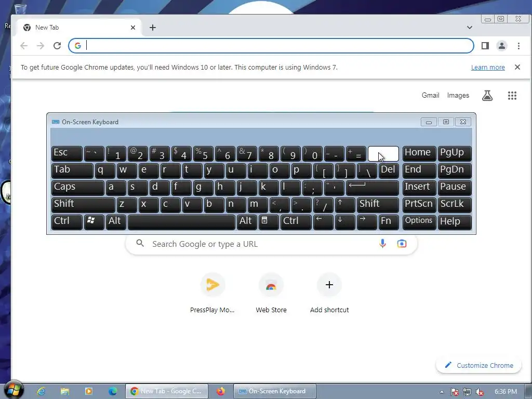Open Gmail link
This screenshot has height=399, width=532.
coord(430,96)
